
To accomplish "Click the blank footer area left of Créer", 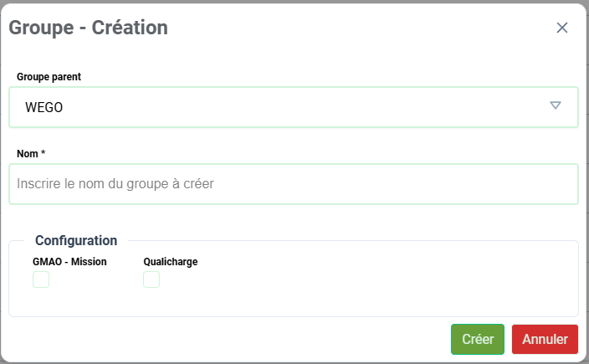I will pos(226,340).
